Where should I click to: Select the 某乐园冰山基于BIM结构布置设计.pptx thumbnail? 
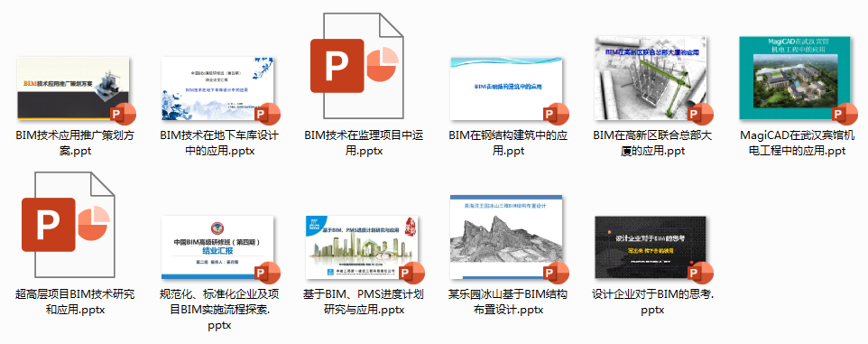point(507,237)
